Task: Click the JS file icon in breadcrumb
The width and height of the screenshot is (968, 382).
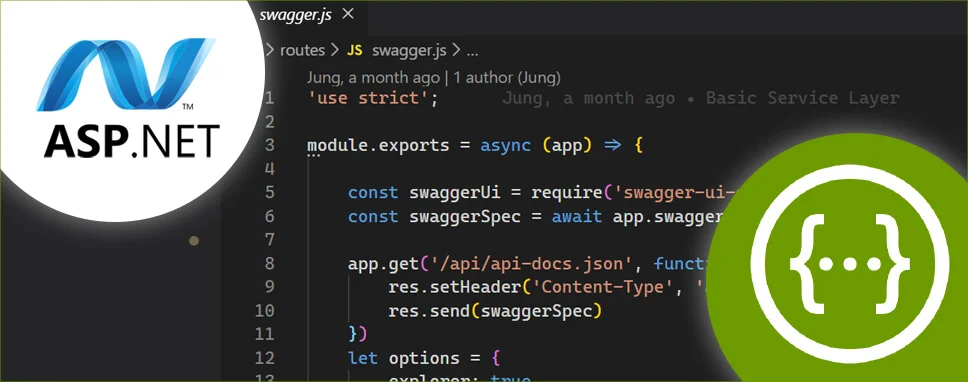Action: click(355, 51)
